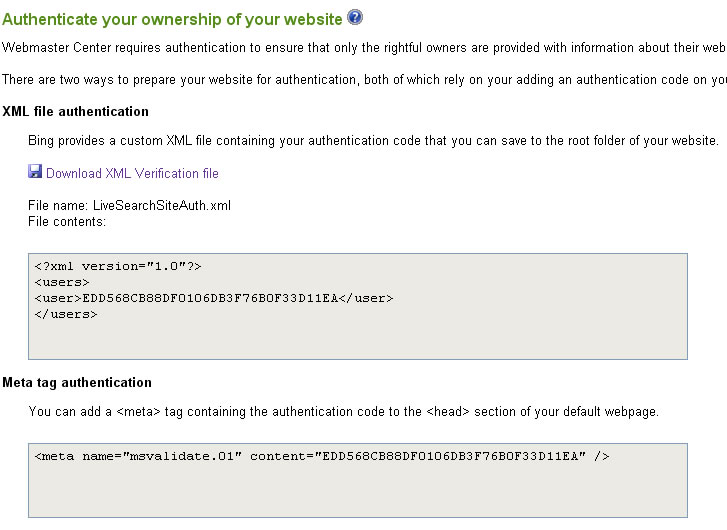This screenshot has width=727, height=530.
Task: Click the 'There are two ways' paragraph
Action: click(364, 80)
